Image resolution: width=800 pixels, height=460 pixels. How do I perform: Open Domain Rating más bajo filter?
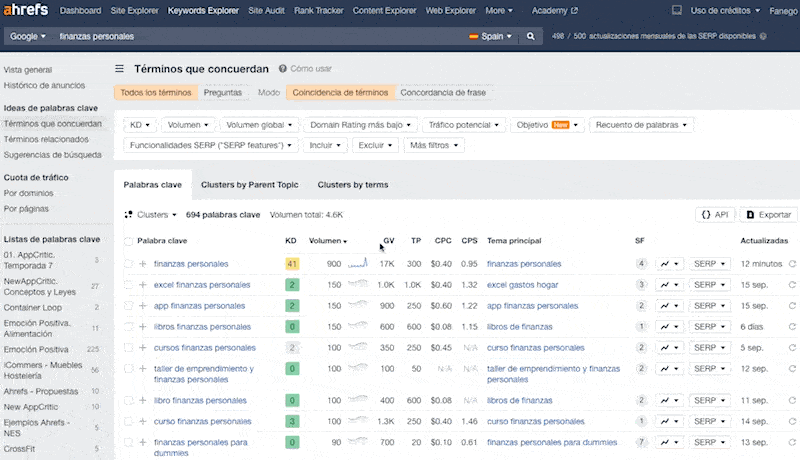coord(360,125)
